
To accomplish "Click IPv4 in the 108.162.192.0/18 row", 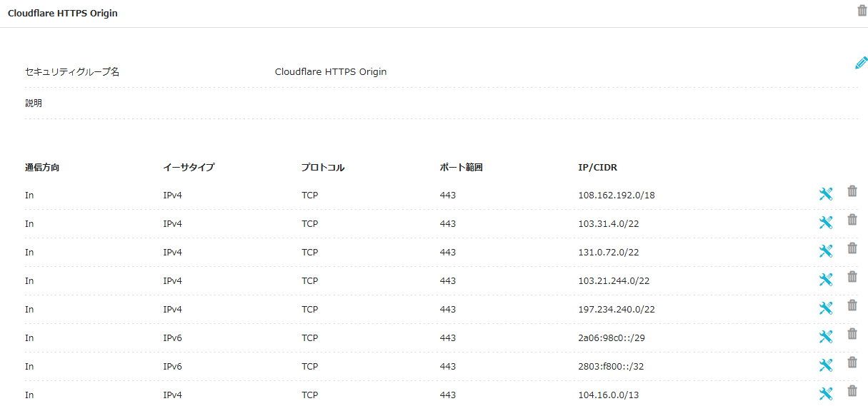I will (172, 195).
